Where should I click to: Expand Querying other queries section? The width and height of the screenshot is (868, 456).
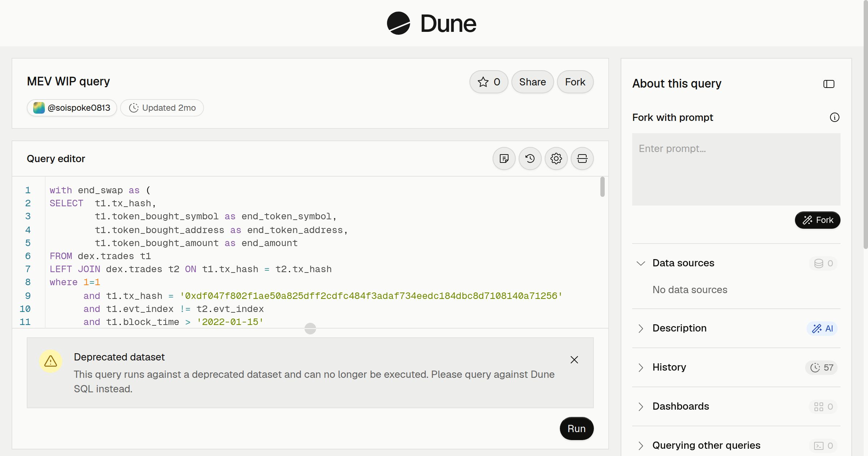coord(641,446)
